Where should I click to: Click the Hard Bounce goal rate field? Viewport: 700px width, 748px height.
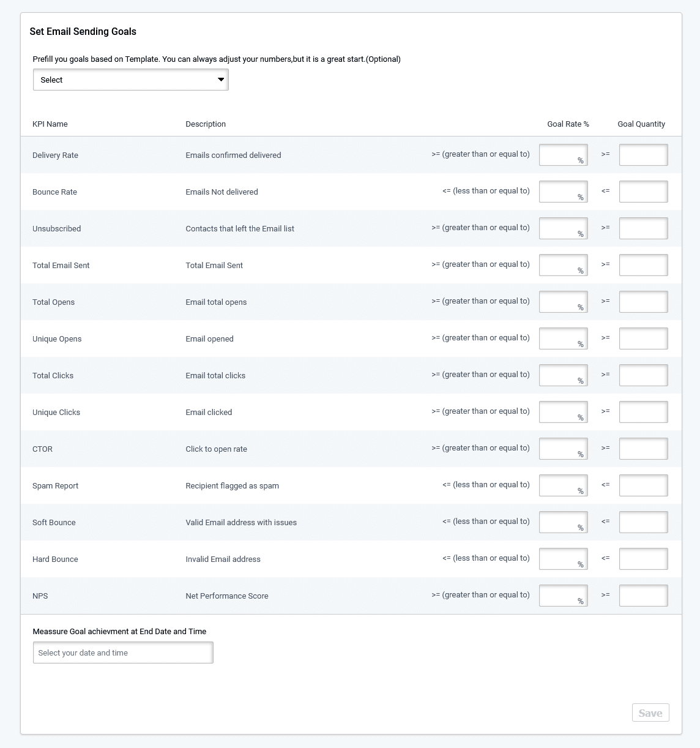pyautogui.click(x=563, y=558)
